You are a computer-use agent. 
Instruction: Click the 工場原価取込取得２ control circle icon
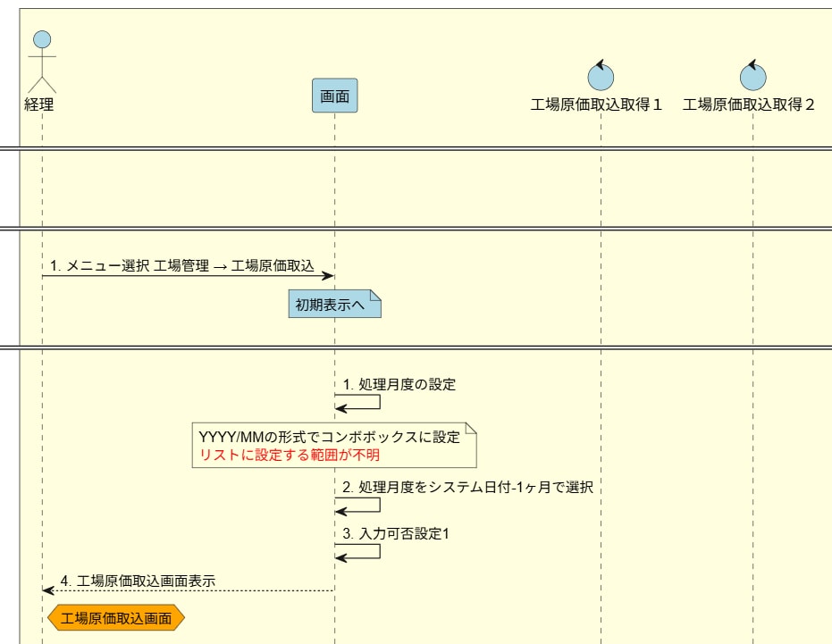753,75
